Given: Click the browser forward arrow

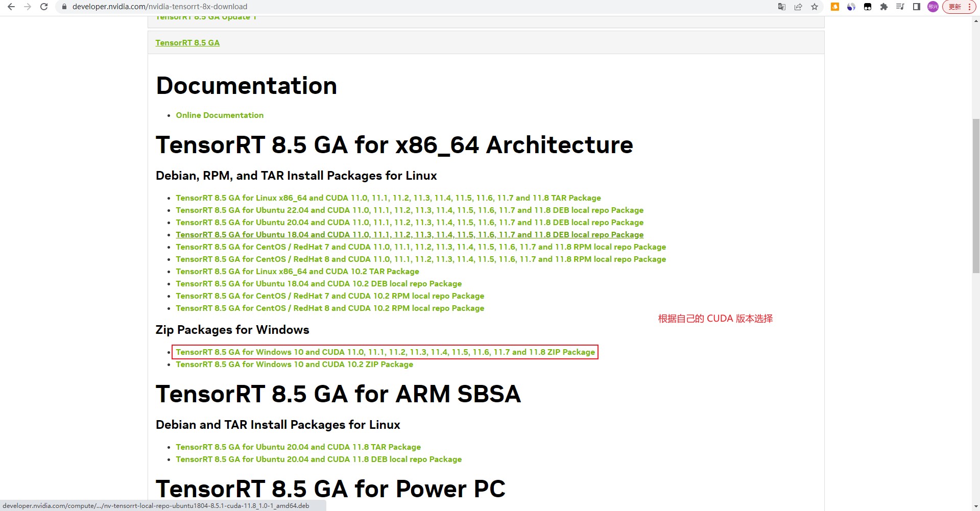Looking at the screenshot, I should pyautogui.click(x=28, y=7).
